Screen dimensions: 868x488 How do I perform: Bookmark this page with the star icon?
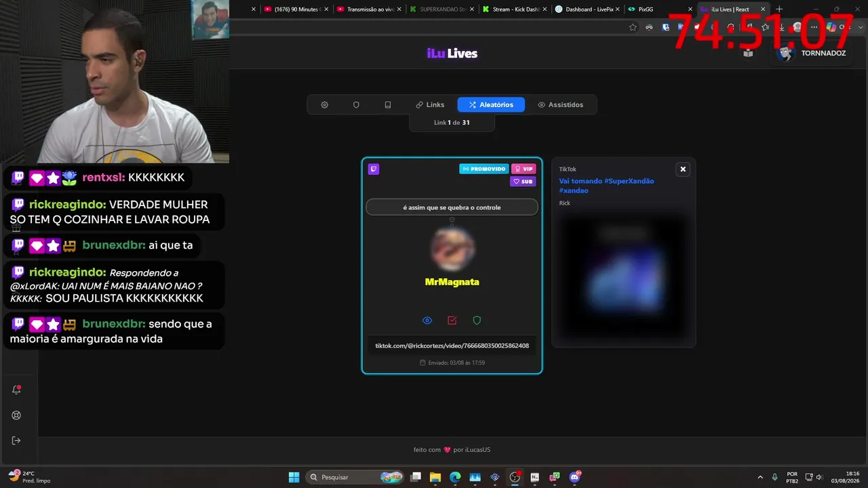click(x=633, y=27)
